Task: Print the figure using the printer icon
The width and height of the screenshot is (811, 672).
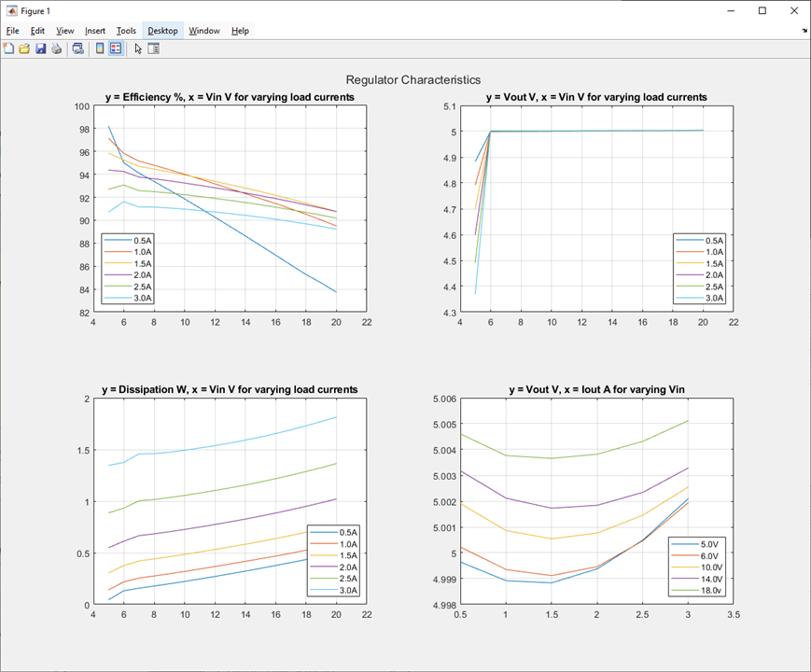Action: pos(57,49)
